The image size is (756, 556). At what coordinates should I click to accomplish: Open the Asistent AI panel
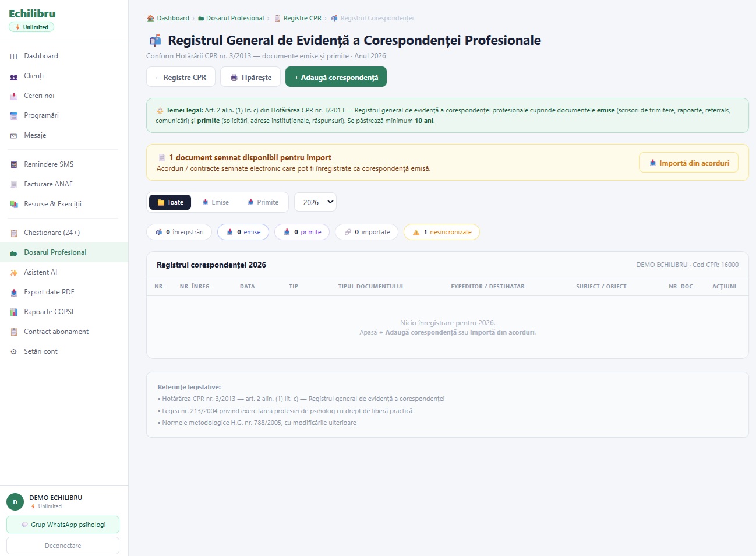coord(40,272)
